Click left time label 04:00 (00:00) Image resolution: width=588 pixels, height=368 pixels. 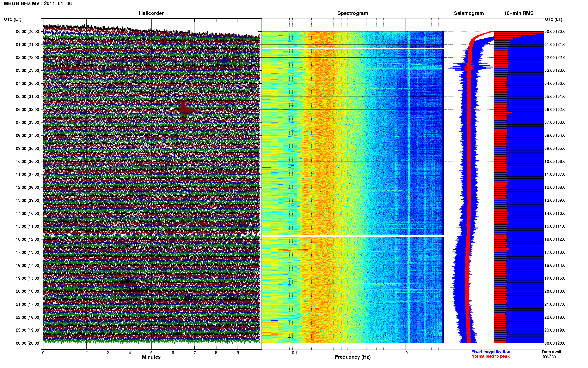28,83
